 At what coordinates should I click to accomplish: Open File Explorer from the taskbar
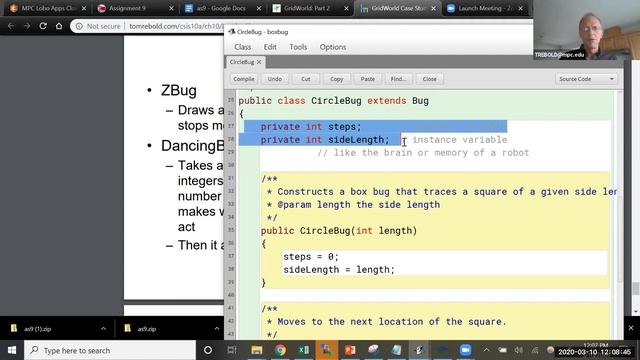tap(257, 350)
